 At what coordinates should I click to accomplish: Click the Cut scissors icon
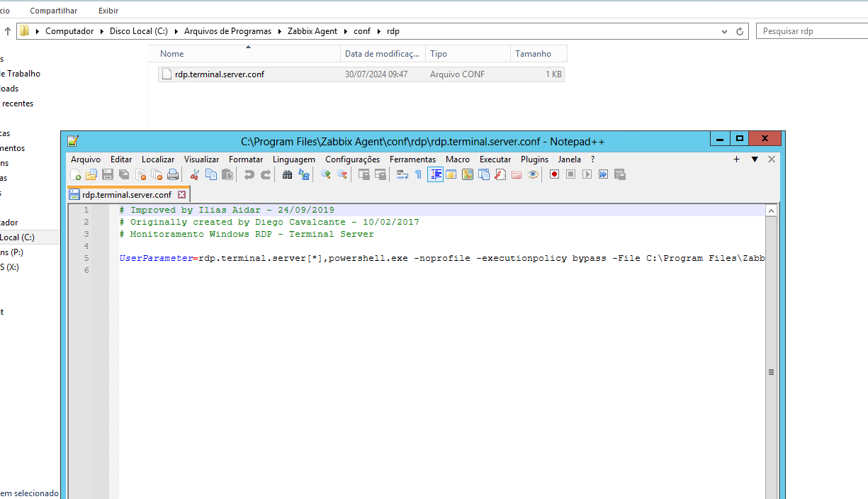coord(194,174)
